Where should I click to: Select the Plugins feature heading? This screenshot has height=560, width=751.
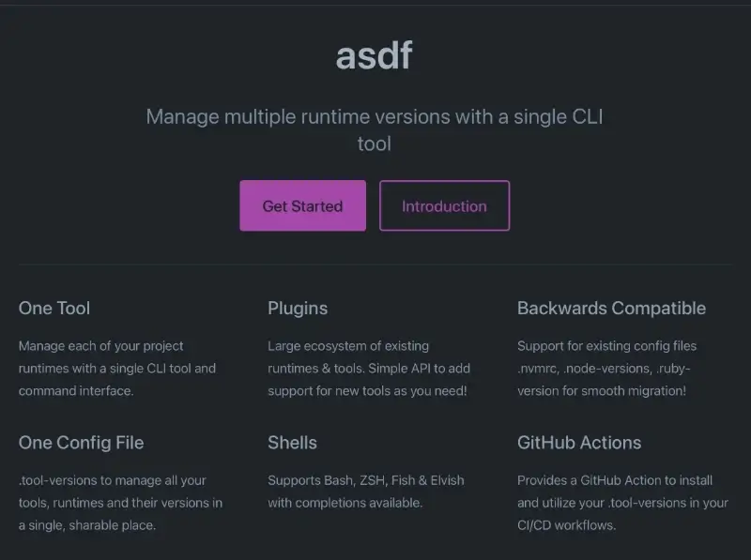click(298, 309)
